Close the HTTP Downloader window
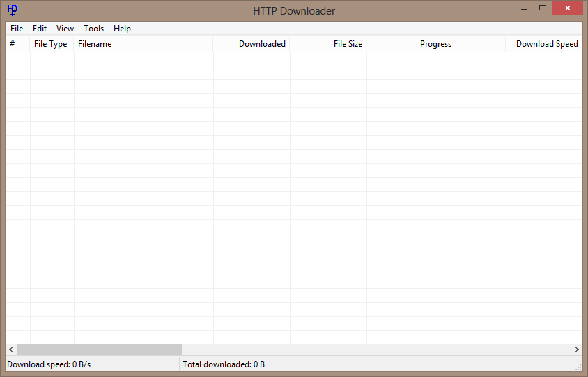This screenshot has height=377, width=588. pos(567,8)
